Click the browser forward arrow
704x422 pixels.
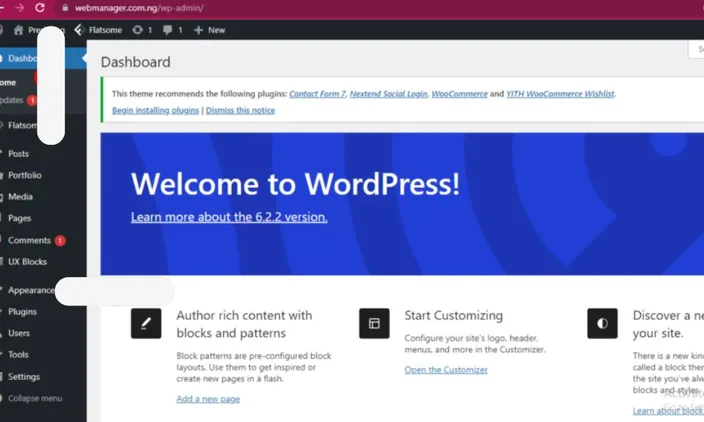[19, 8]
